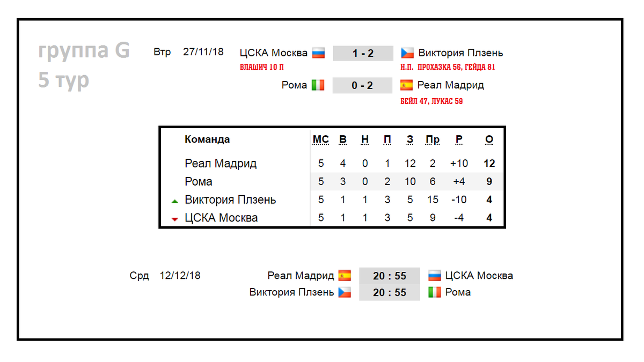Viewport: 644px width, 362px height.
Task: Click the Spanish flag in the 12/12/18 fixture
Action: (x=345, y=276)
